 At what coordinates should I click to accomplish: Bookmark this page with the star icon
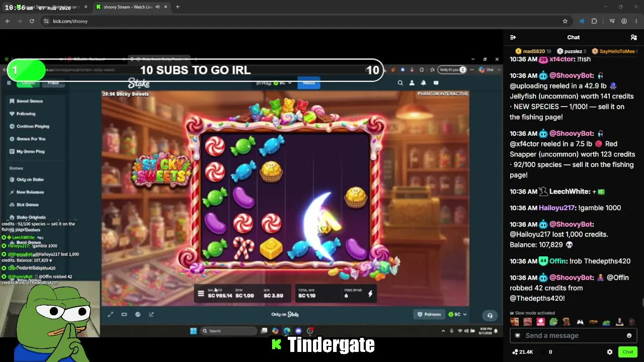point(565,21)
